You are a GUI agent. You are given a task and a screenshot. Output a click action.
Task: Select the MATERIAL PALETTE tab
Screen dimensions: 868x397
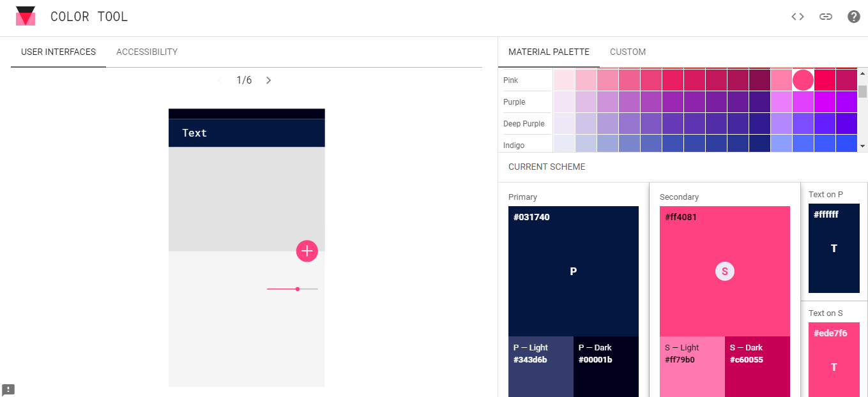[x=549, y=52]
